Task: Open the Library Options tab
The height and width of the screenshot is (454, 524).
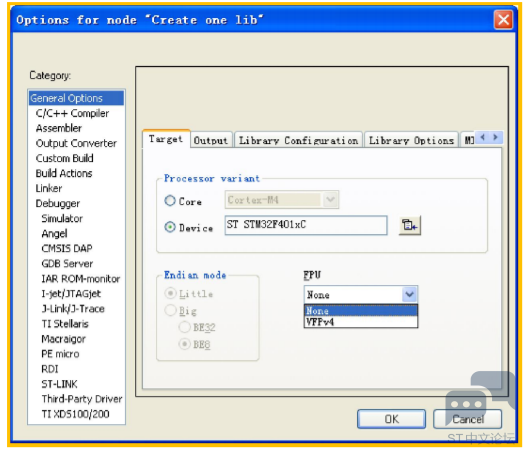Action: [x=411, y=140]
